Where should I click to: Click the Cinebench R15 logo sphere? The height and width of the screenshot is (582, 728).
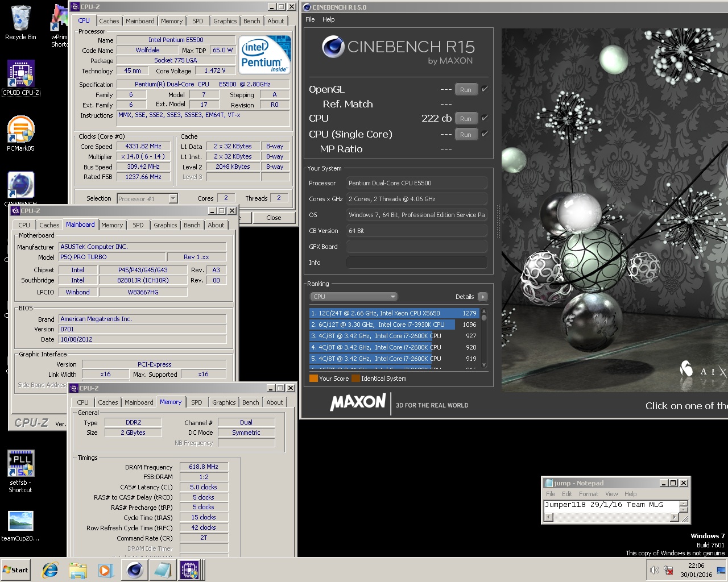tap(333, 47)
